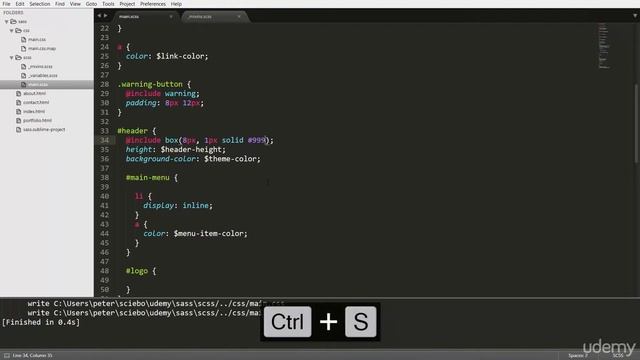The width and height of the screenshot is (640, 360).
Task: Close the main.scss editor tab
Action: pyautogui.click(x=171, y=17)
